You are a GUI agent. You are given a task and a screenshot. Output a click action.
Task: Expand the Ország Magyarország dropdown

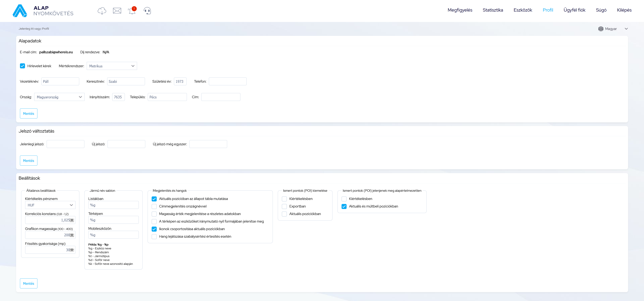(x=59, y=97)
